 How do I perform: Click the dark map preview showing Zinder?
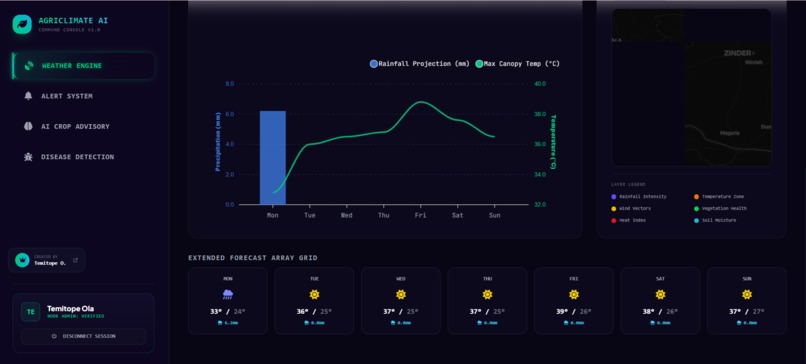coord(691,87)
